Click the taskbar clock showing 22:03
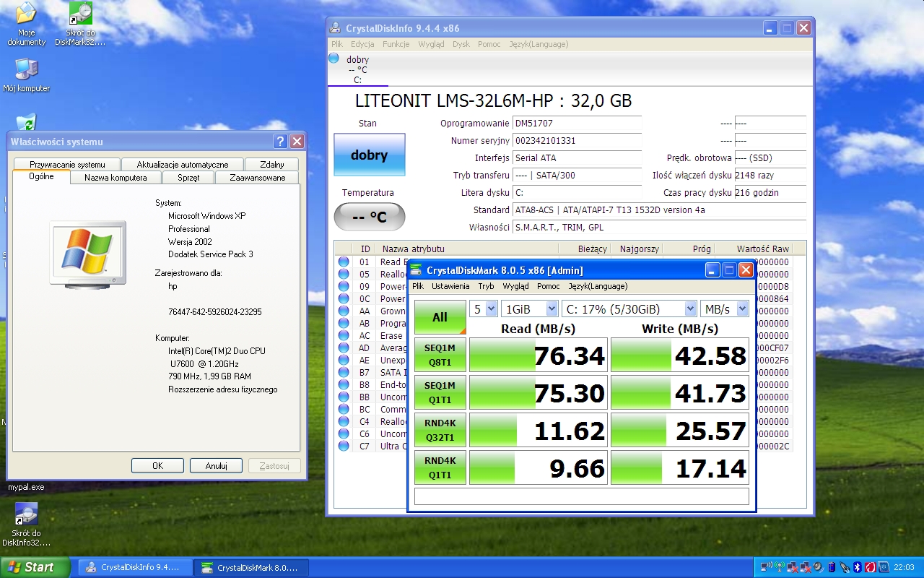Image resolution: width=924 pixels, height=578 pixels. pyautogui.click(x=904, y=567)
